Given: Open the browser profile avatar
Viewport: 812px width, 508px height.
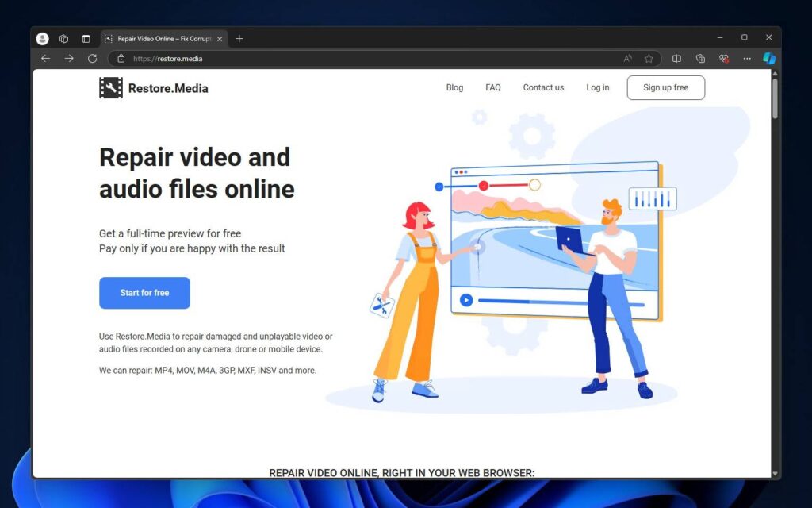Looking at the screenshot, I should tap(41, 38).
